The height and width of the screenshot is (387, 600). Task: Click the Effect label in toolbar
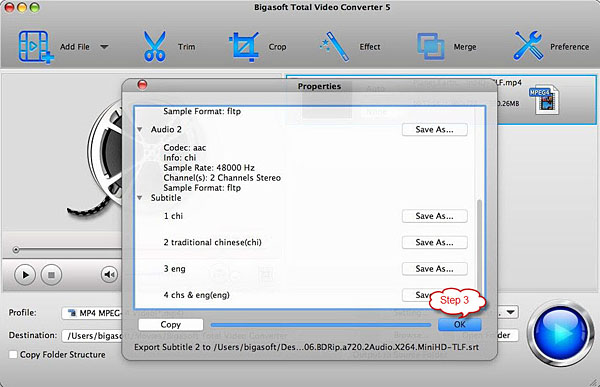point(370,47)
